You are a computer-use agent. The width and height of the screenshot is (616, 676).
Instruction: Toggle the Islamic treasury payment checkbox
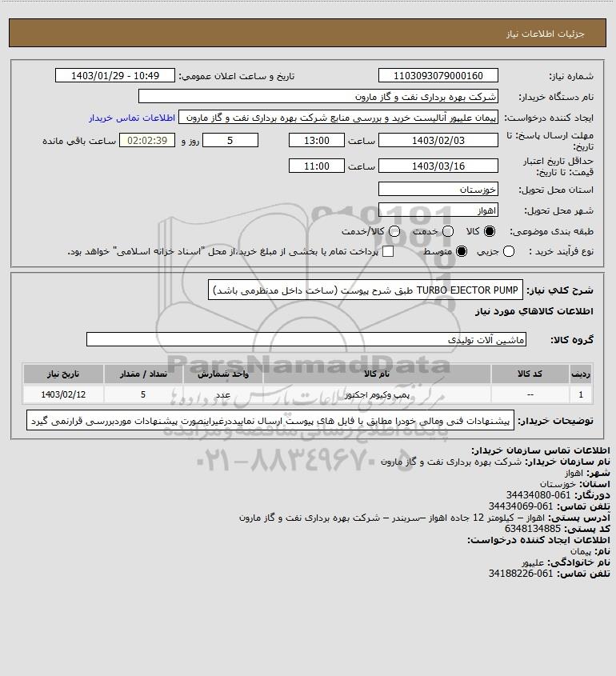click(x=388, y=251)
